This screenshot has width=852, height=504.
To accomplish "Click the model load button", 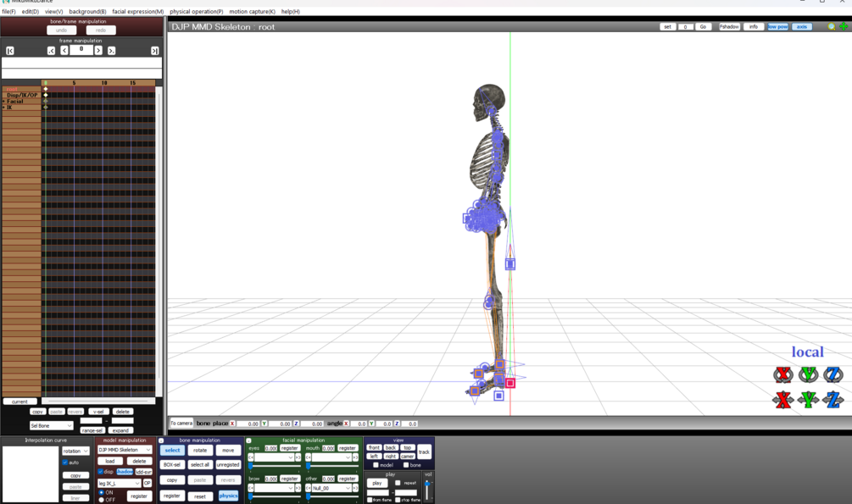I will [x=109, y=461].
